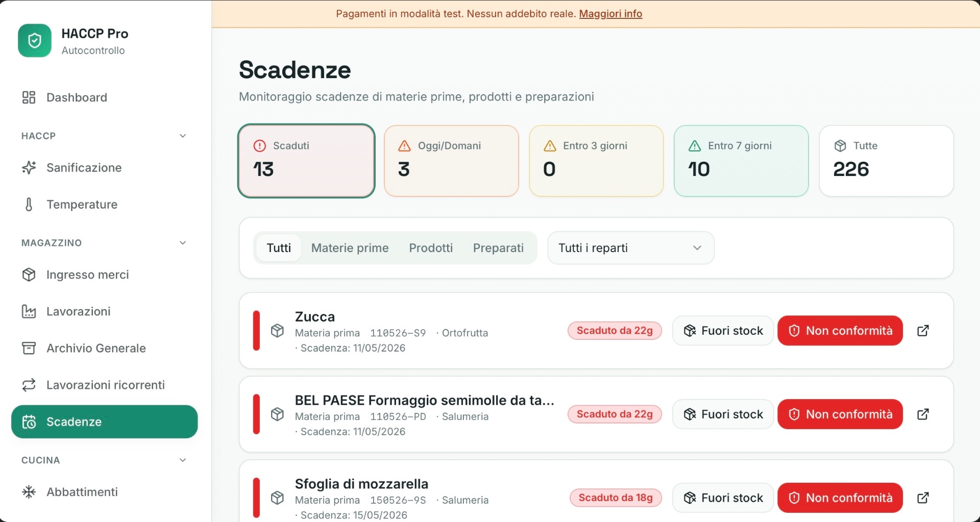This screenshot has width=980, height=522.
Task: Click the Ortofrutta department label
Action: (465, 333)
